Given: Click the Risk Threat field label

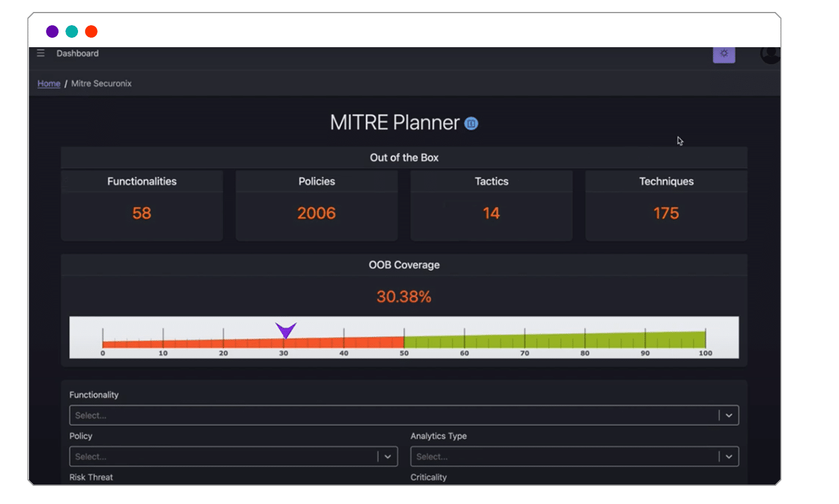Looking at the screenshot, I should 91,477.
